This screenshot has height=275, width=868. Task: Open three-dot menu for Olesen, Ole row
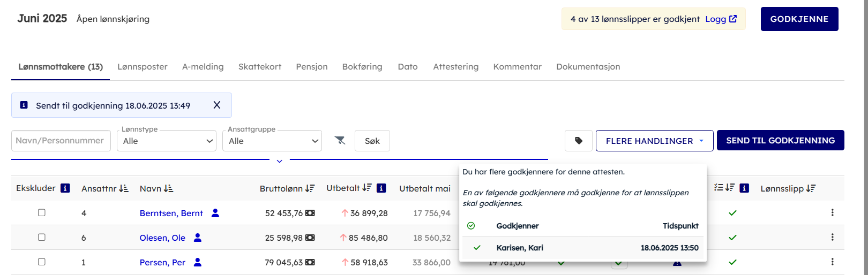(832, 238)
